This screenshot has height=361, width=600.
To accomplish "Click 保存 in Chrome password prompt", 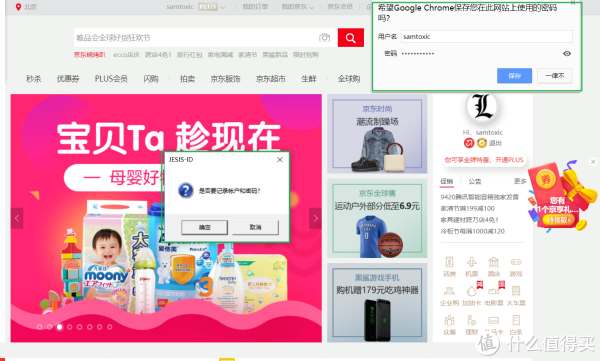I will pos(514,76).
